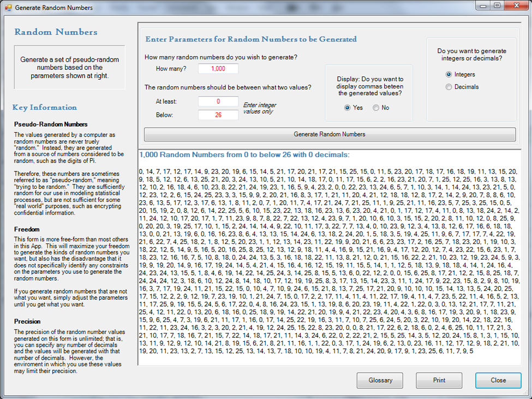Screen dimensions: 532x399
Task: Pick No for comma display
Action: point(376,108)
